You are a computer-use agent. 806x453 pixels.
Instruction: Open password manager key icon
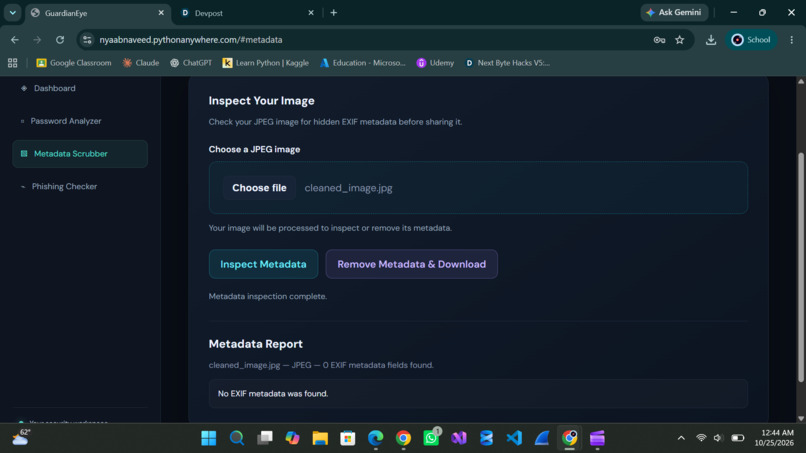point(659,40)
